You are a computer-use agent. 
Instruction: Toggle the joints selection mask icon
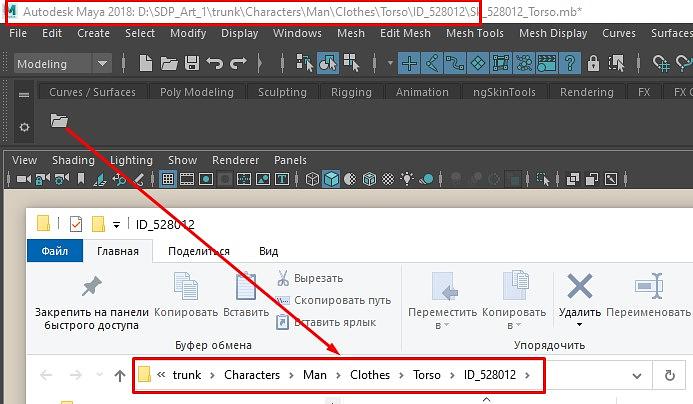click(432, 63)
